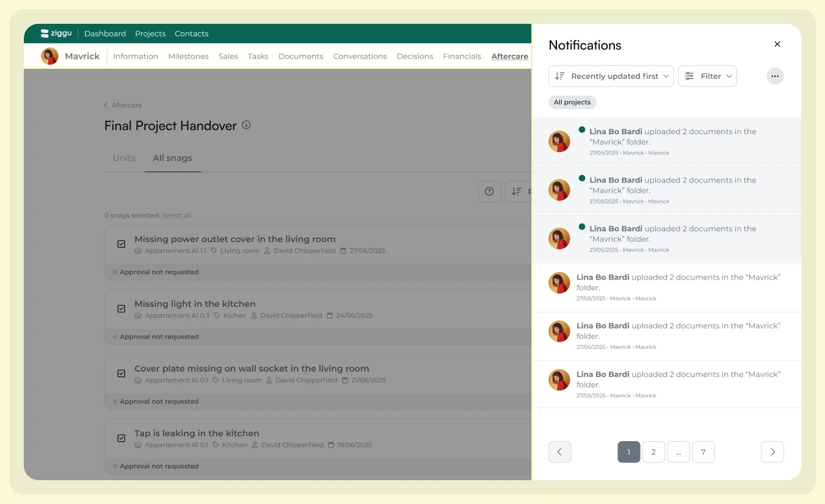Click the calendar icon next to 27/06/2025
The height and width of the screenshot is (504, 825).
tap(343, 251)
